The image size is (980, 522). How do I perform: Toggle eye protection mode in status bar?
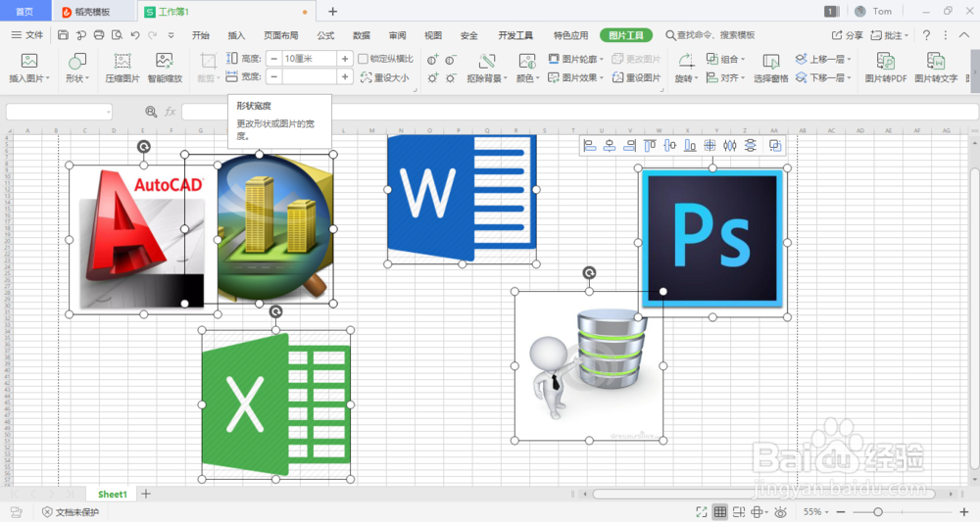[x=780, y=512]
